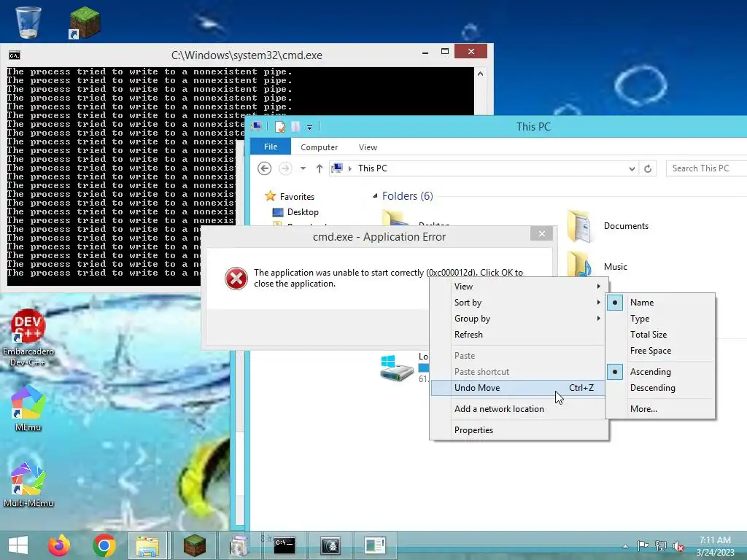The width and height of the screenshot is (747, 560).
Task: Sort by Type option
Action: [x=660, y=319]
